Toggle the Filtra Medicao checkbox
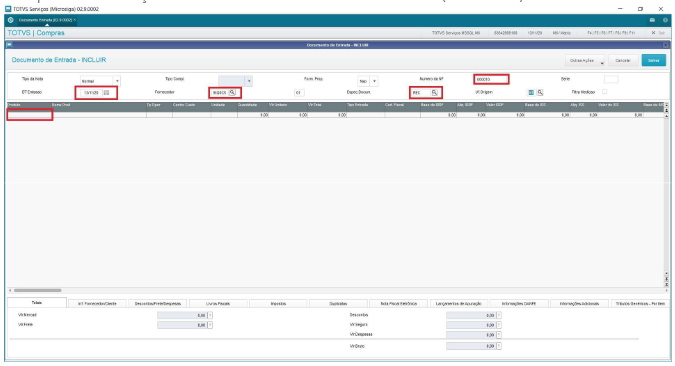Viewport: 675px width, 366px height. tap(605, 91)
